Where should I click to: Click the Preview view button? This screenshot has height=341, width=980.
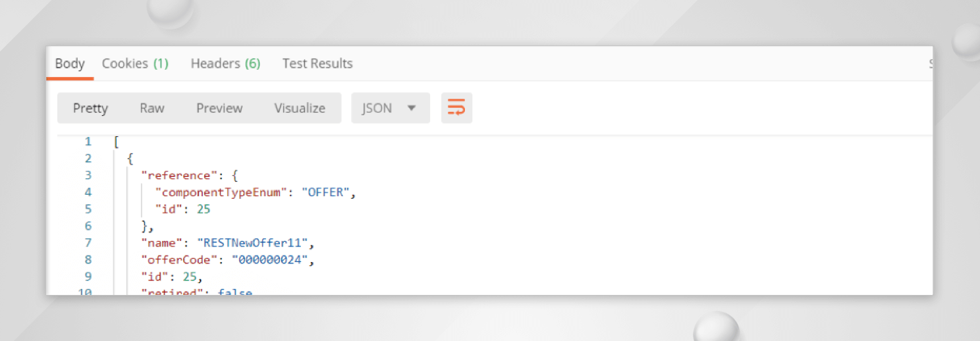[x=219, y=108]
